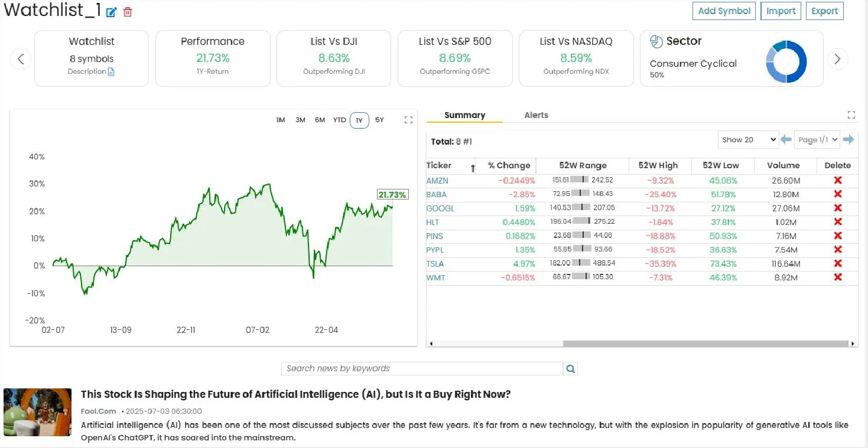
Task: Open the watchlist Description document icon
Action: tap(111, 71)
